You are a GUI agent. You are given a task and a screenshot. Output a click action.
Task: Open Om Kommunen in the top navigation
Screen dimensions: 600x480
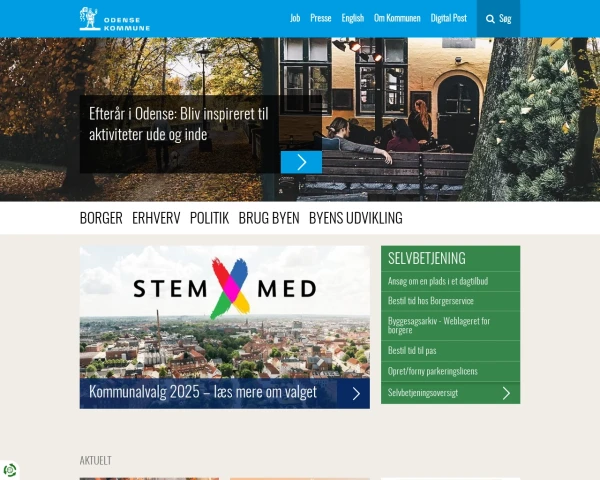pos(397,18)
